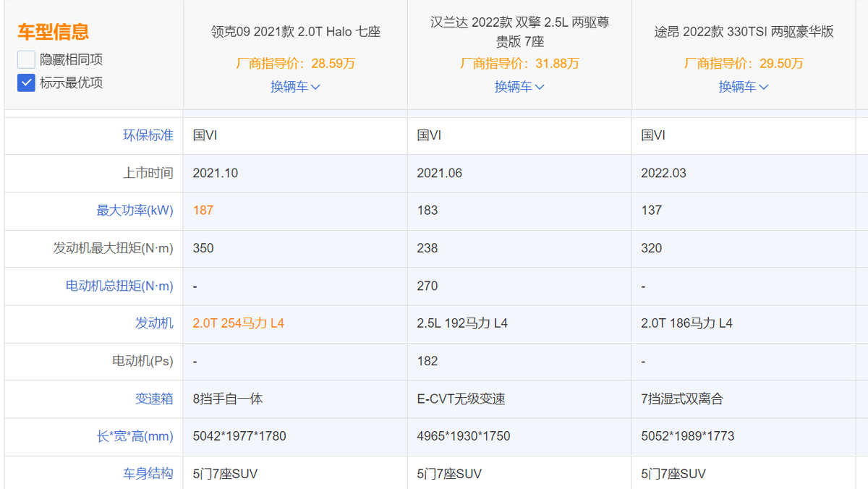
Task: Open 换辆车 dropdown under 途昂
Action: (x=744, y=87)
